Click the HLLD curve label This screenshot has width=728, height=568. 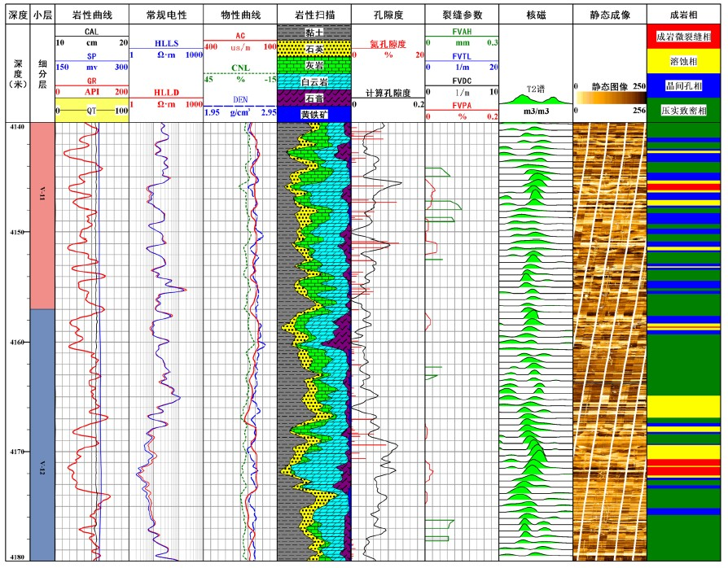click(x=165, y=93)
